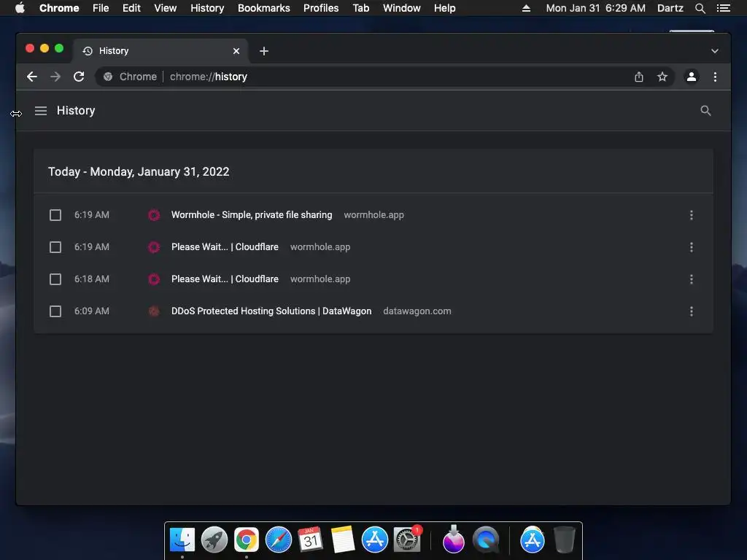Click the forward navigation arrow

[x=55, y=77]
